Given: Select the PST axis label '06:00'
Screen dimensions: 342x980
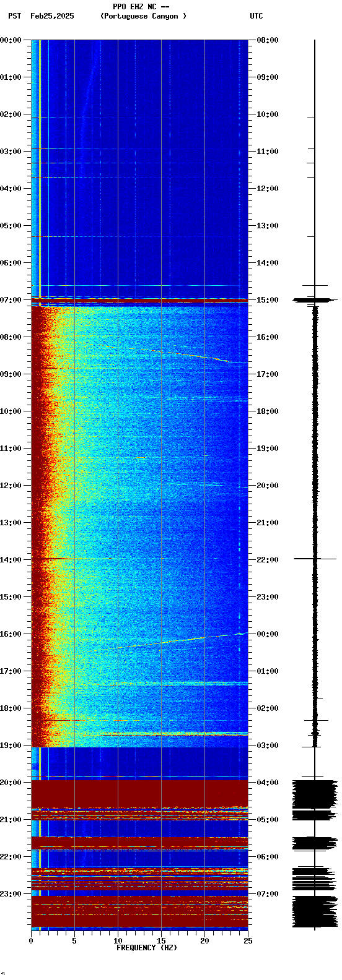Looking at the screenshot, I should 11,263.
